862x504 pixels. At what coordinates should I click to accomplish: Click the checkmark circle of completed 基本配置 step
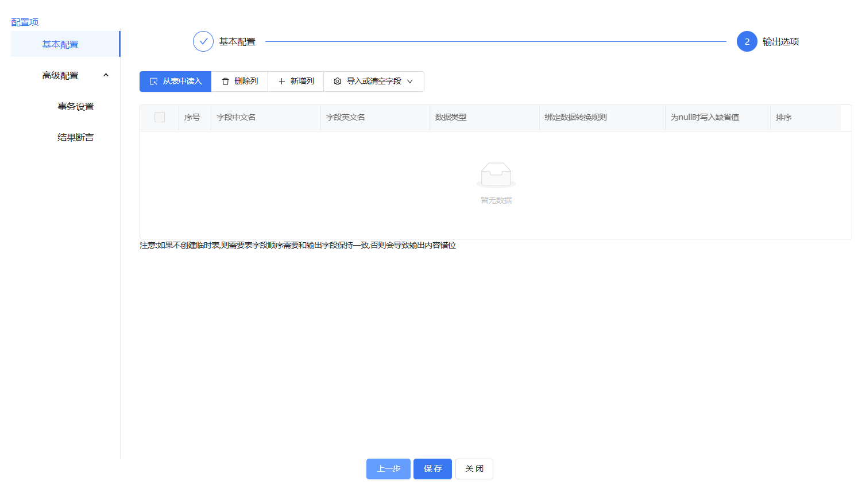(203, 41)
